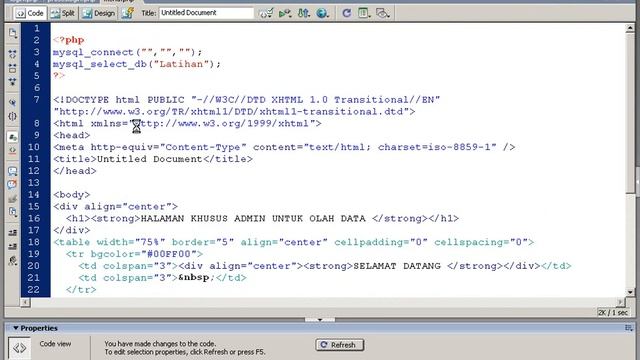640x360 pixels.
Task: Click the Expand All icon
Action: coord(13,82)
